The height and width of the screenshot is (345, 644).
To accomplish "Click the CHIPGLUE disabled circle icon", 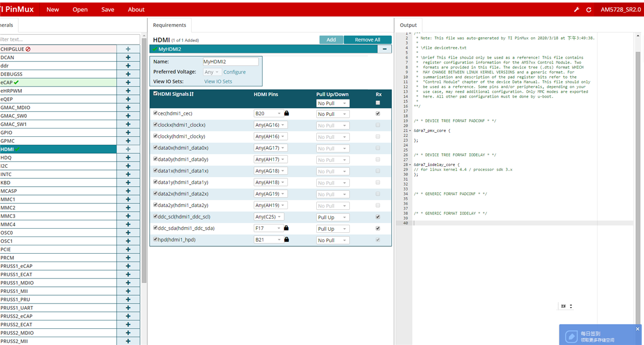I will (x=28, y=49).
